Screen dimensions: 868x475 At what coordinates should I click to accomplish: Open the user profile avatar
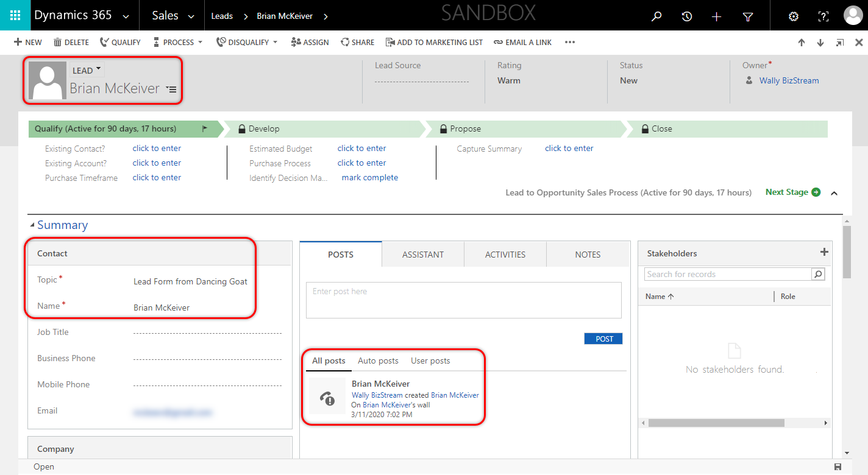[x=853, y=16]
